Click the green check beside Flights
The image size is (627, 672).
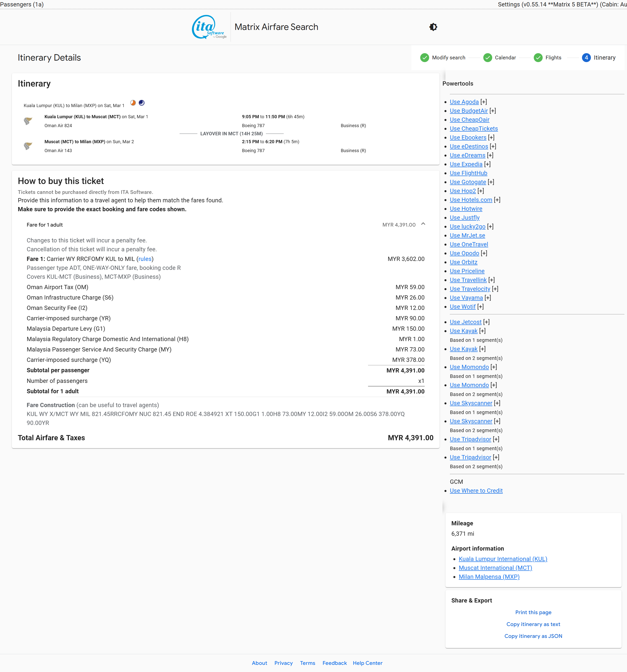[538, 58]
